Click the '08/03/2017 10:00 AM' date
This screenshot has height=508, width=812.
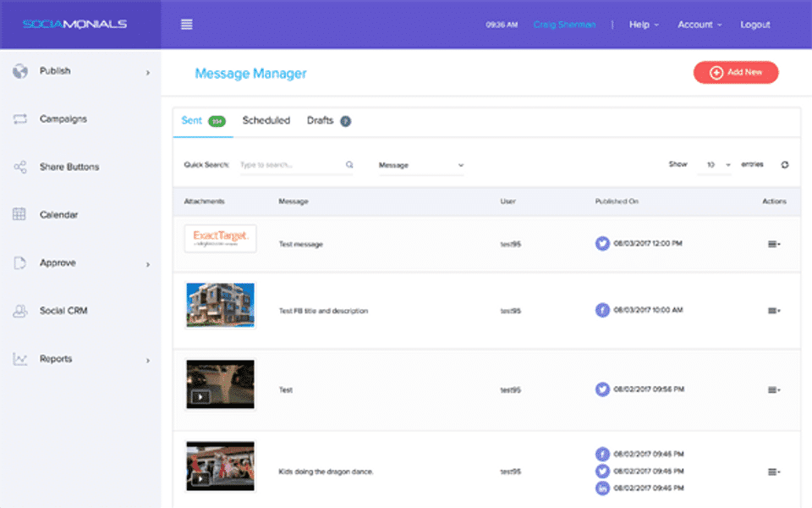tap(649, 310)
